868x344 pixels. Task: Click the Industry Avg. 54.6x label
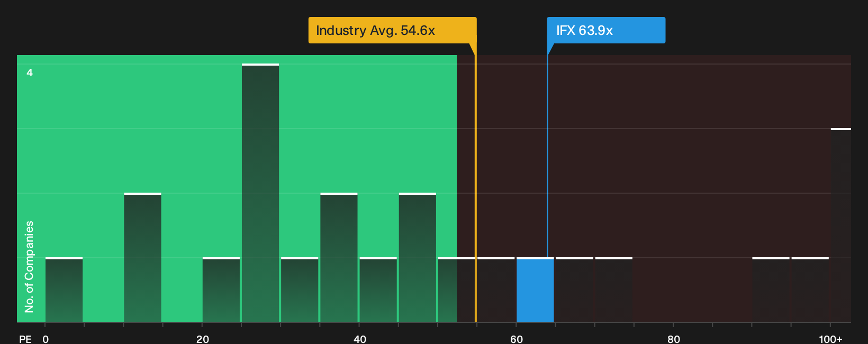392,30
